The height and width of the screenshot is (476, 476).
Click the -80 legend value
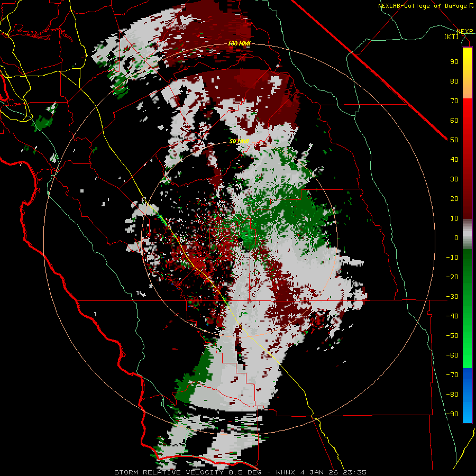point(452,395)
